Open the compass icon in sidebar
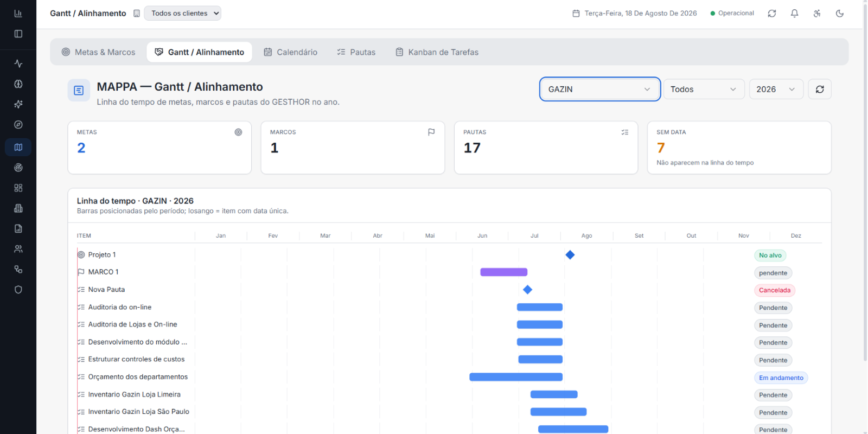This screenshot has height=434, width=868. click(18, 125)
